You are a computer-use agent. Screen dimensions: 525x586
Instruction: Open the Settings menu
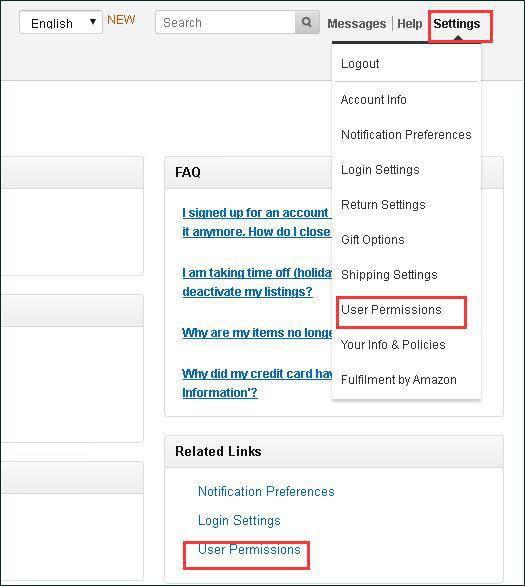tap(457, 24)
